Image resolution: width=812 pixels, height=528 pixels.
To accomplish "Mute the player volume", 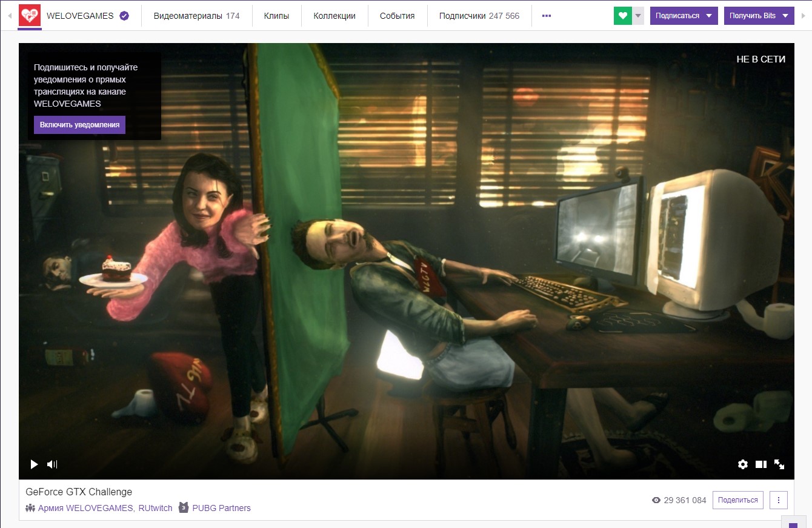I will click(x=52, y=464).
